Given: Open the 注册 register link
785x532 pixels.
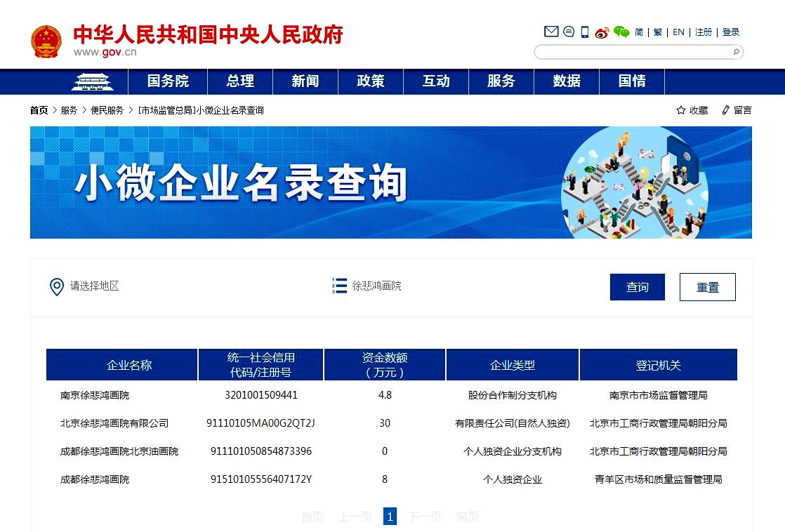Looking at the screenshot, I should (x=704, y=32).
